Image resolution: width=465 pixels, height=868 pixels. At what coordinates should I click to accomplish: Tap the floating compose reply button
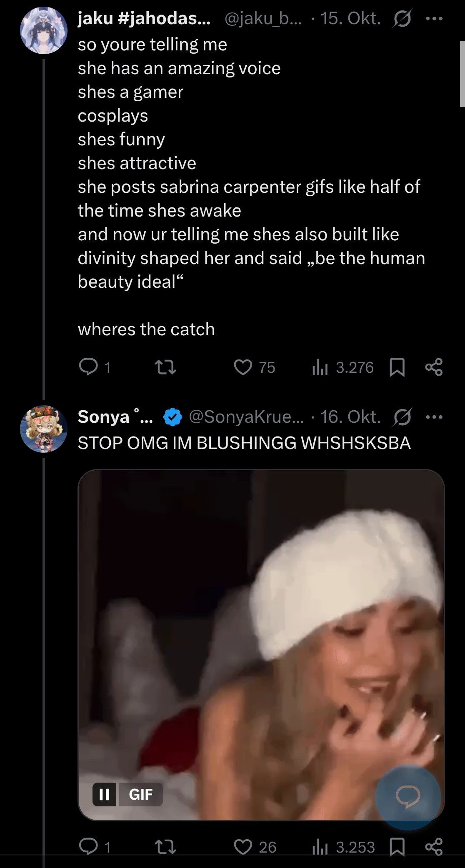pos(408,796)
